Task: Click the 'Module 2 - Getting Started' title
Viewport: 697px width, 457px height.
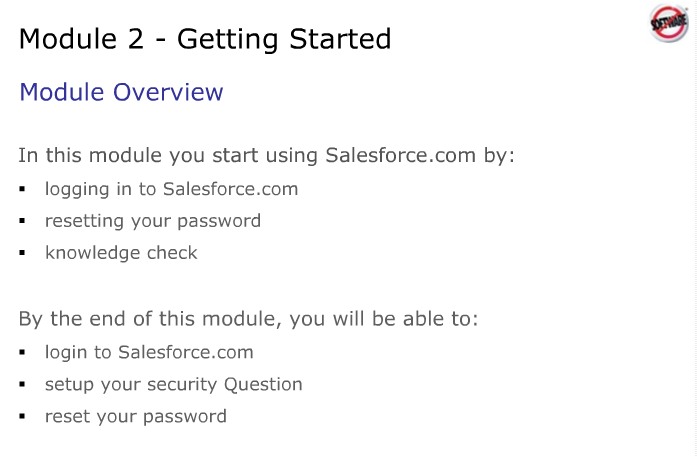Action: tap(205, 39)
